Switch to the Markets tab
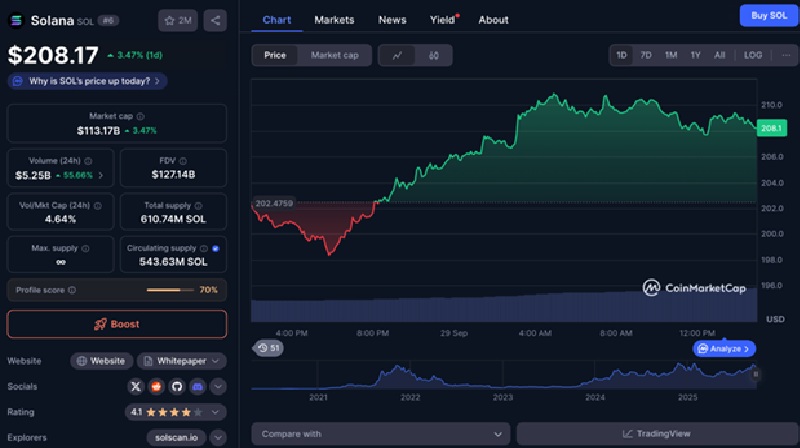 click(334, 19)
